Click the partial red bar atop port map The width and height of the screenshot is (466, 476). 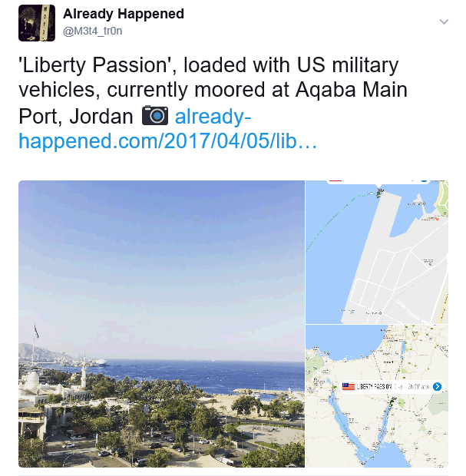point(335,181)
